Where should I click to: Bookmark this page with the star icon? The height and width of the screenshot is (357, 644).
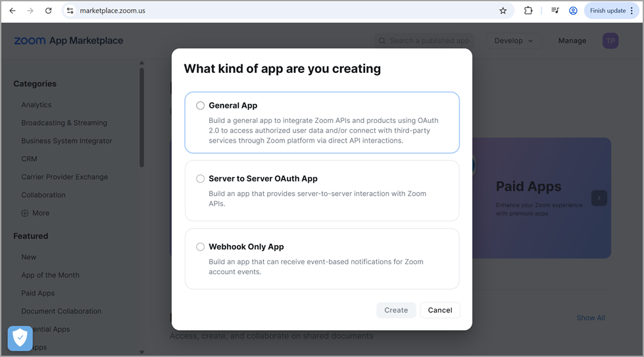point(503,11)
